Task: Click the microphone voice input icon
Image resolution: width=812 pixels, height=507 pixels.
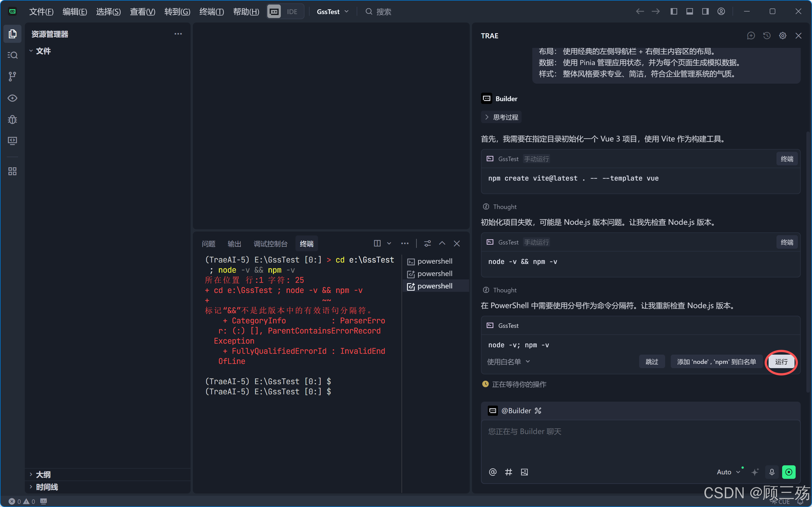Action: pos(772,472)
